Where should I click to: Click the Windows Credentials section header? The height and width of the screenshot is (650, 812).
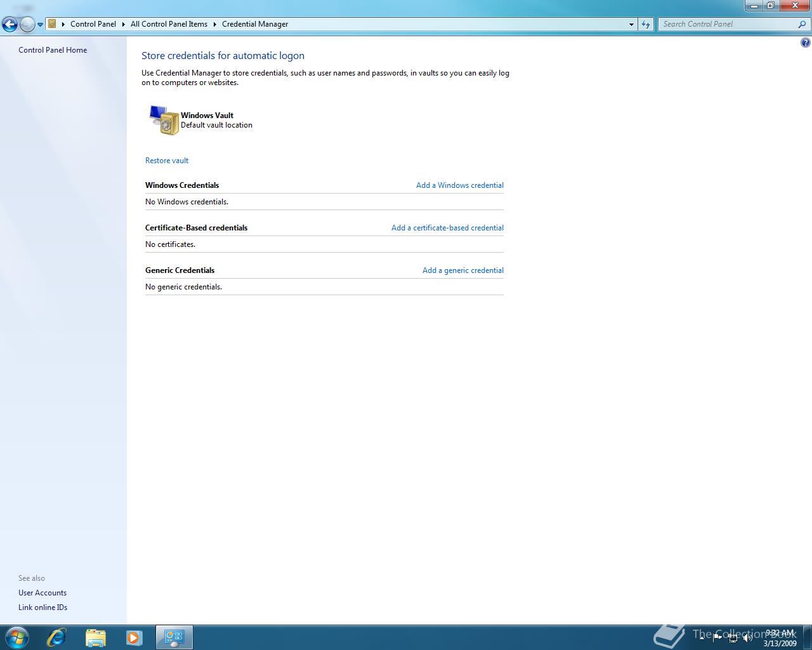[182, 185]
